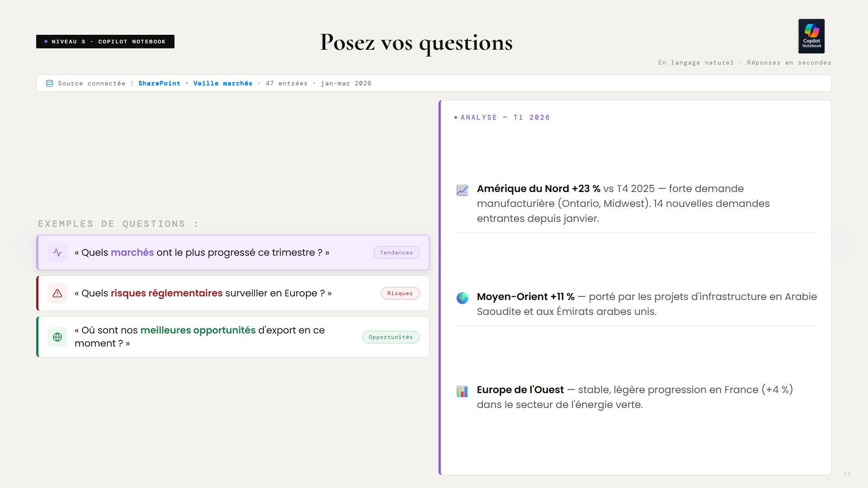Toggle the Risques badge

[400, 293]
